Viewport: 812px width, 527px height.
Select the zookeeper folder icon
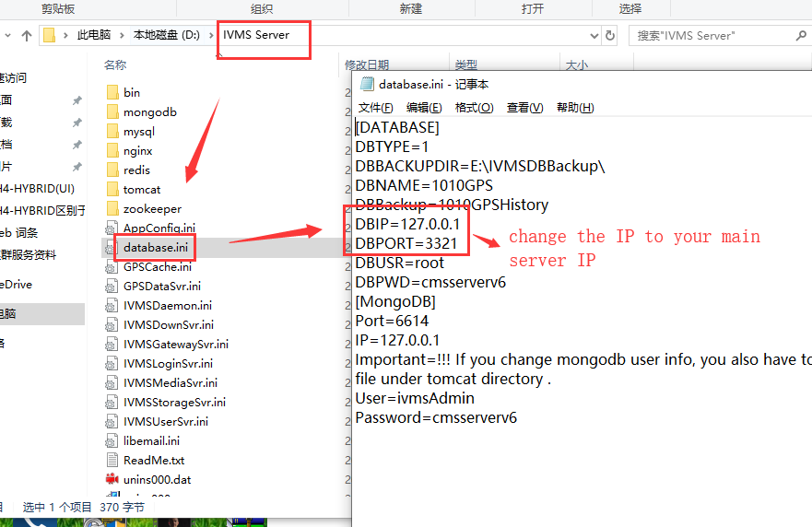tap(112, 208)
